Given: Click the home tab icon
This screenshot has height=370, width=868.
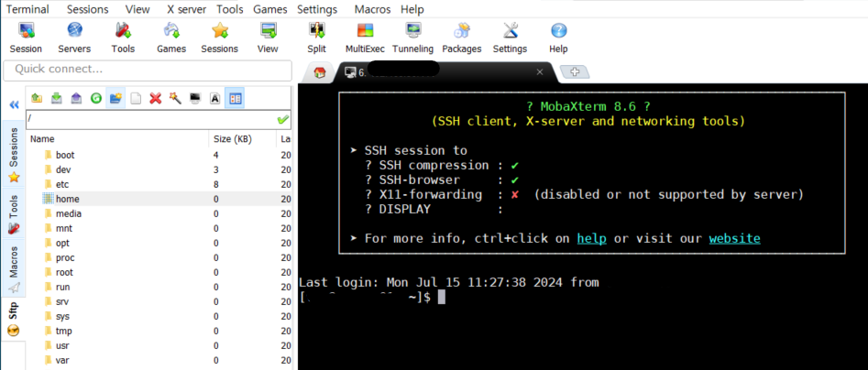Looking at the screenshot, I should (x=319, y=72).
